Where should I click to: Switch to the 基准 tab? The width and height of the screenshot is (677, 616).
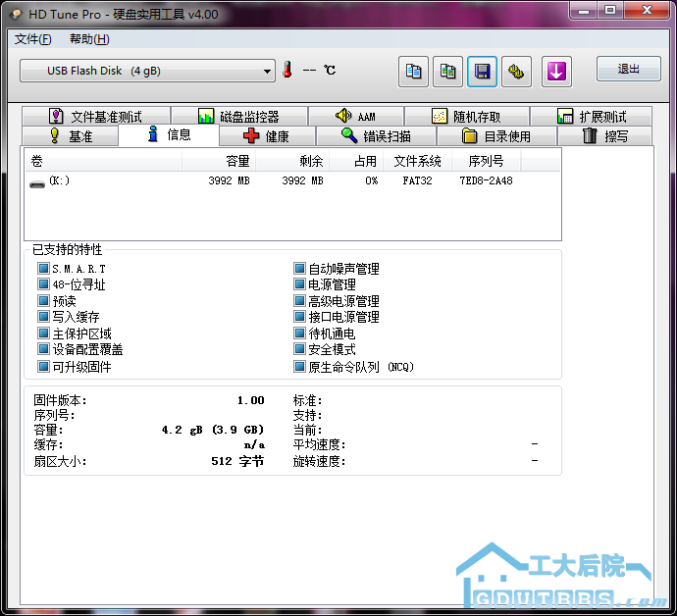click(x=71, y=136)
